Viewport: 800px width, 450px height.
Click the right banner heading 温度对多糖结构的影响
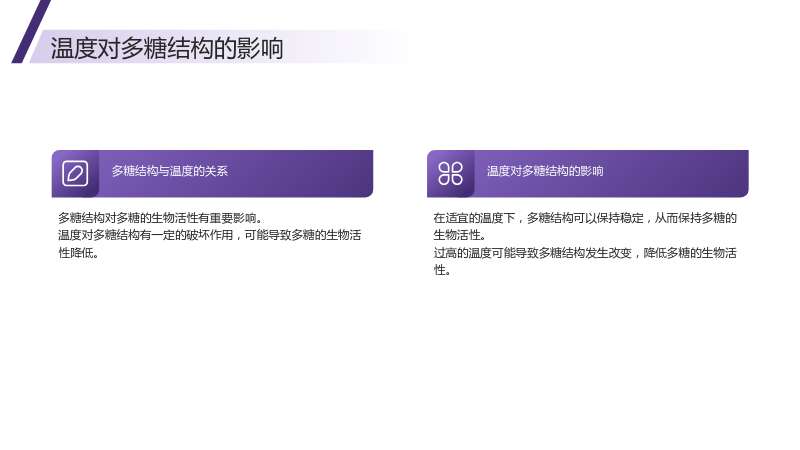point(545,171)
